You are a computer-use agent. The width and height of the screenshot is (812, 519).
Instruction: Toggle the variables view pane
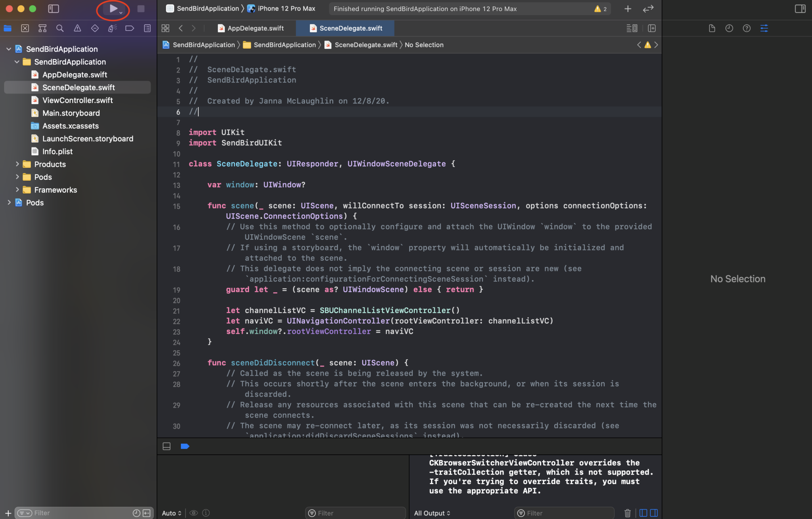643,513
